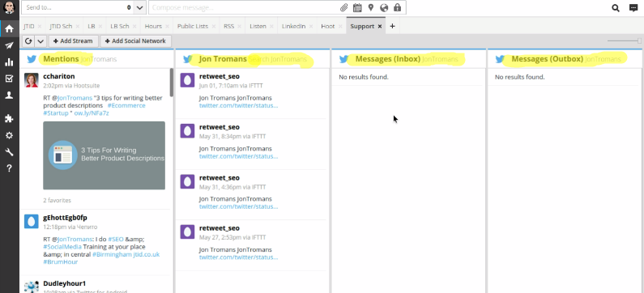Image resolution: width=644 pixels, height=293 pixels.
Task: Switch to the LB Sch tab
Action: click(120, 26)
